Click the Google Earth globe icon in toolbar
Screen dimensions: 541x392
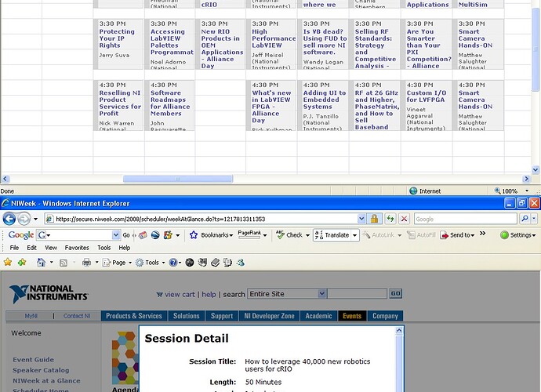155,235
